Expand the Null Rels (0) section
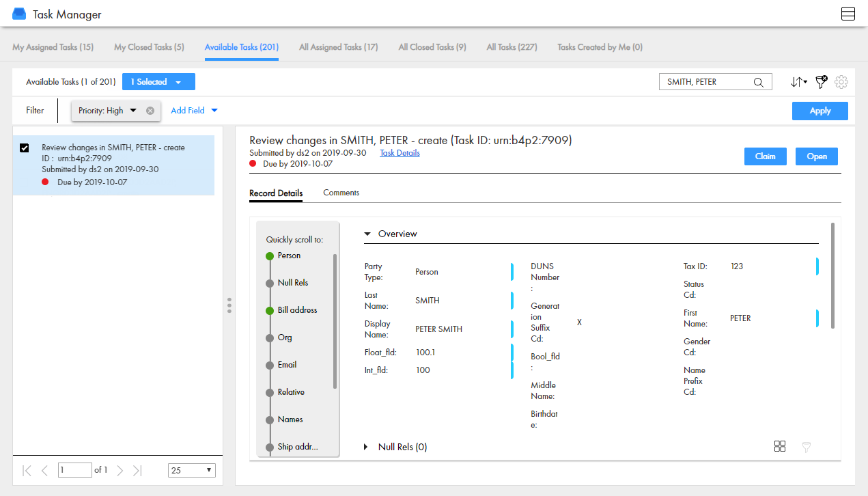 tap(367, 447)
